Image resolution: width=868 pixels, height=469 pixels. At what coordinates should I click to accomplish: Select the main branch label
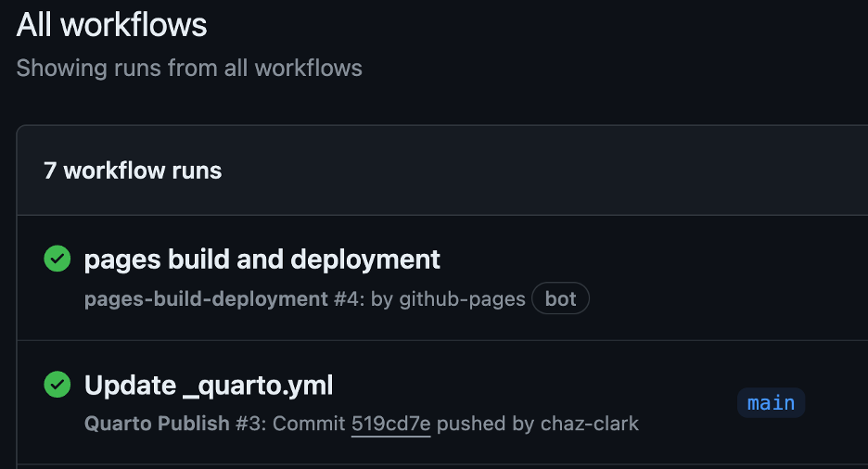coord(771,402)
